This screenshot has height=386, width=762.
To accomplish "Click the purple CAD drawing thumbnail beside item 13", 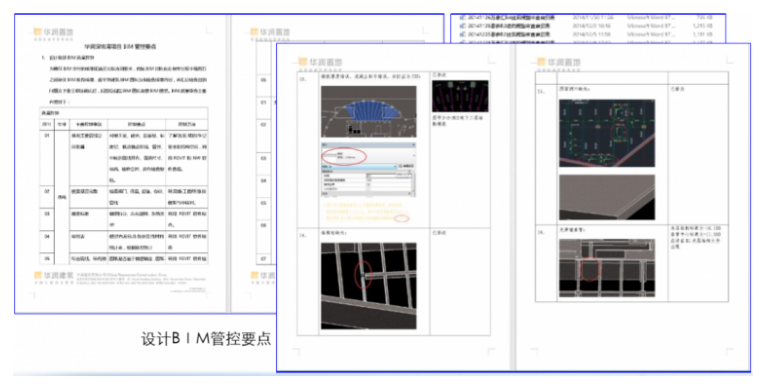I will click(x=460, y=96).
